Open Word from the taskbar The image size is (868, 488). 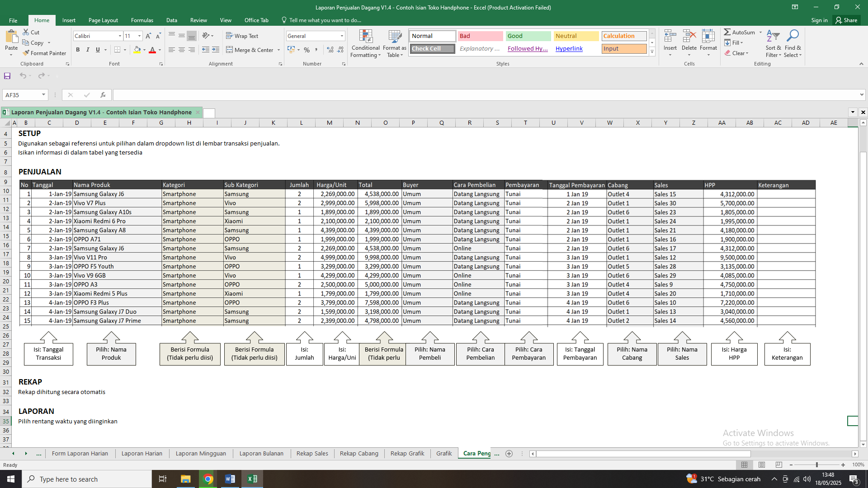point(230,479)
